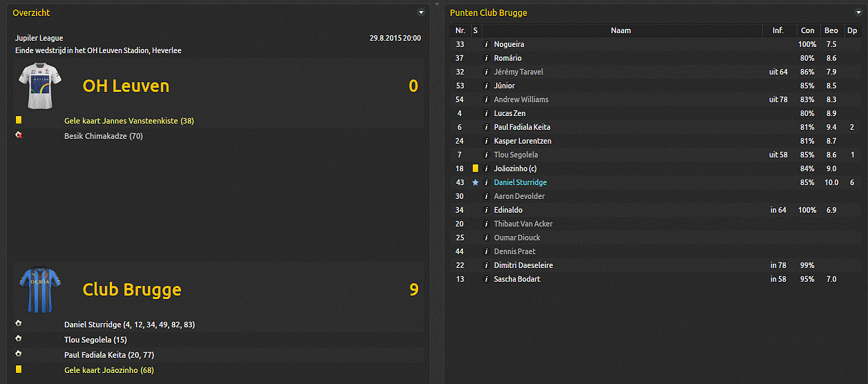Click the OH Leuven team name
Image resolution: width=868 pixels, height=384 pixels.
(126, 86)
